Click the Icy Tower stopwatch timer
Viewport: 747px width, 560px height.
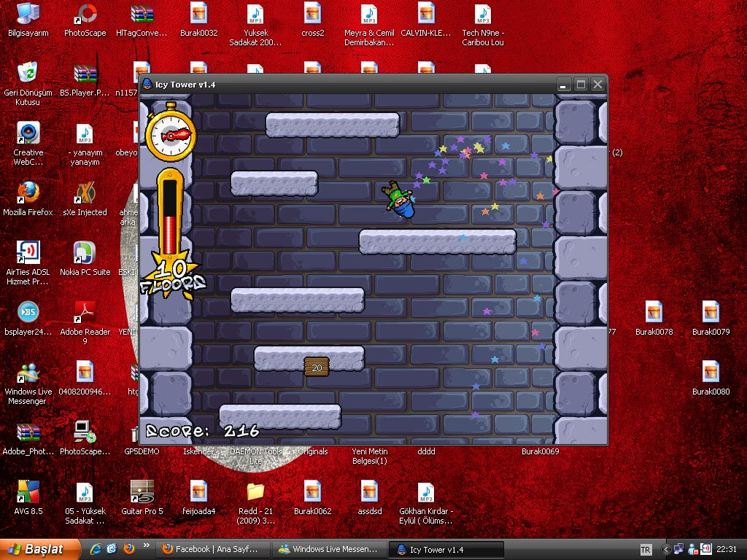[171, 133]
